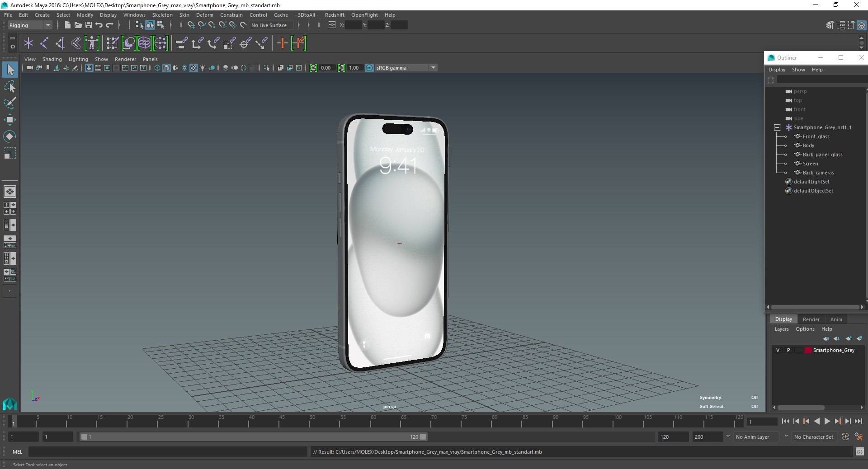
Task: Click the time range slider bar
Action: click(253, 437)
